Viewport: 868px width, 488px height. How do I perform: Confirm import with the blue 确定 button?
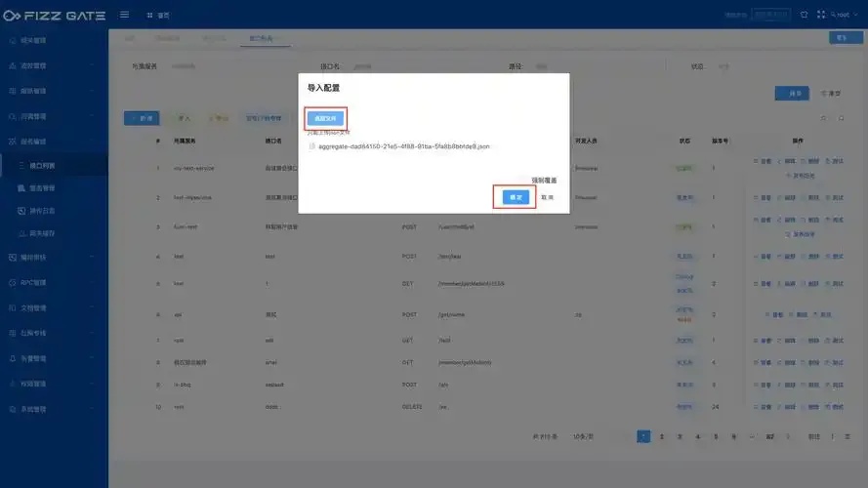[x=516, y=197]
